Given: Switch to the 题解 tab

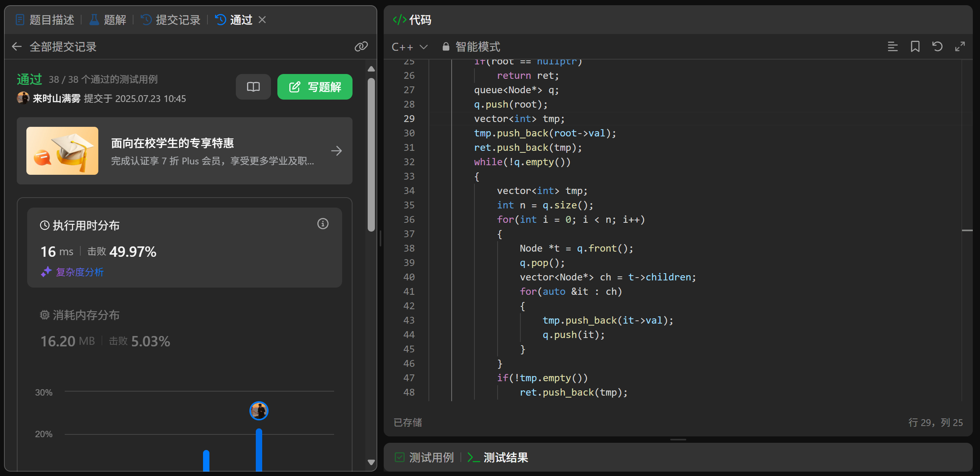Looking at the screenshot, I should click(108, 20).
